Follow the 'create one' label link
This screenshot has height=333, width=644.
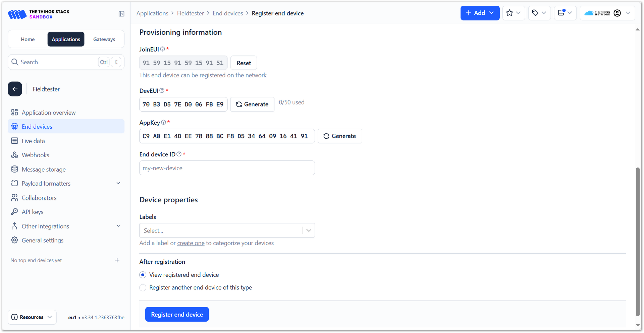click(x=191, y=243)
